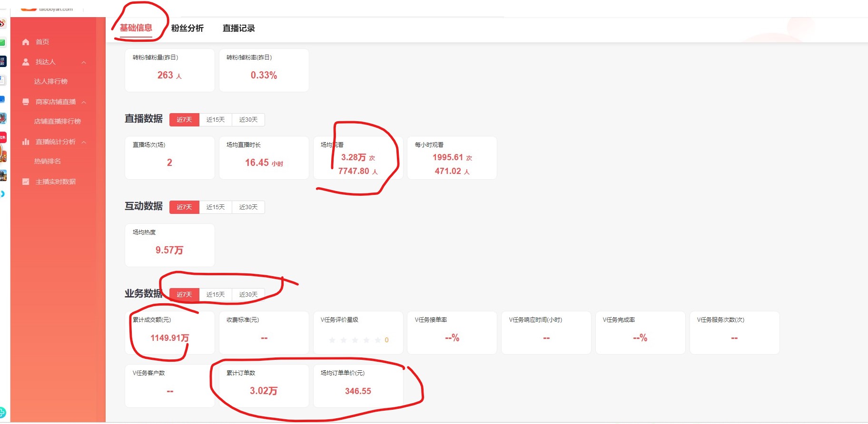Screen dimensions: 868x424
Task: Select 近7天 in the 互动数据 section
Action: (184, 207)
